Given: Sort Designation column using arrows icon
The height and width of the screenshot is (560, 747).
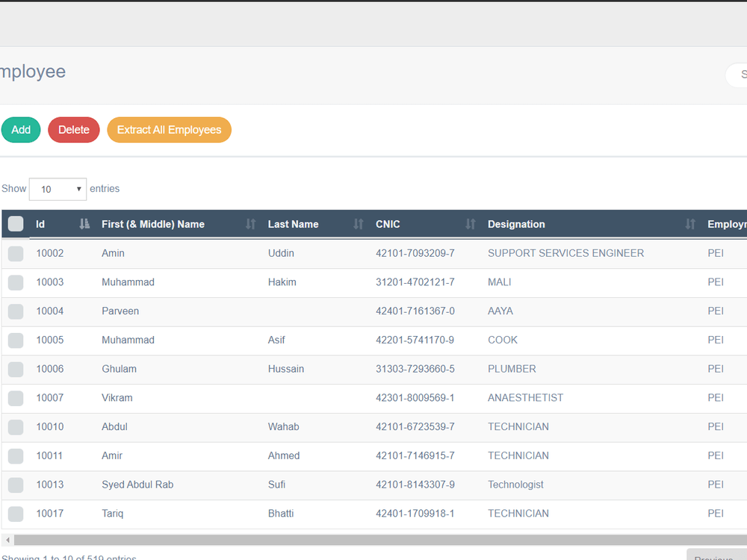Looking at the screenshot, I should [689, 224].
